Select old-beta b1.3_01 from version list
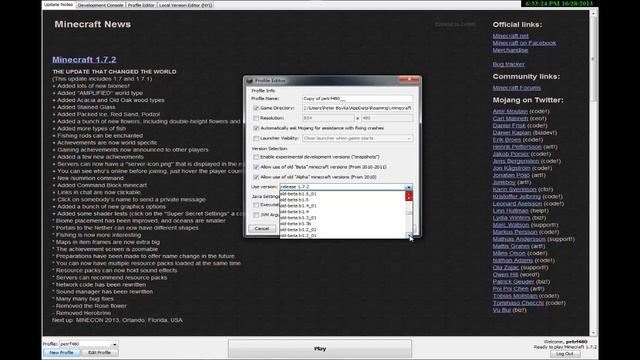 (x=342, y=218)
